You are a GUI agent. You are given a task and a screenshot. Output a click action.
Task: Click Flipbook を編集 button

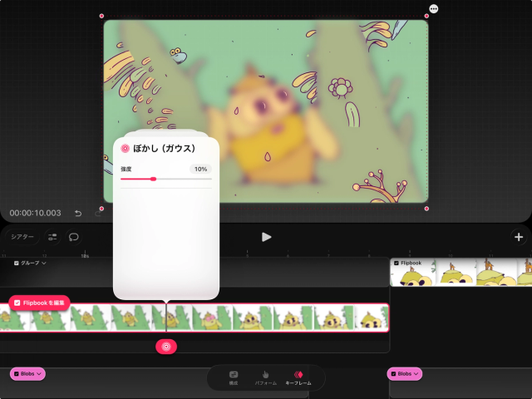(x=39, y=303)
